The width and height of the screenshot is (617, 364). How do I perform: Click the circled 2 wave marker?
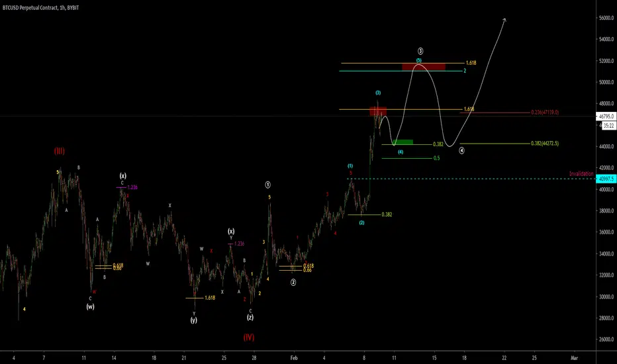(293, 282)
